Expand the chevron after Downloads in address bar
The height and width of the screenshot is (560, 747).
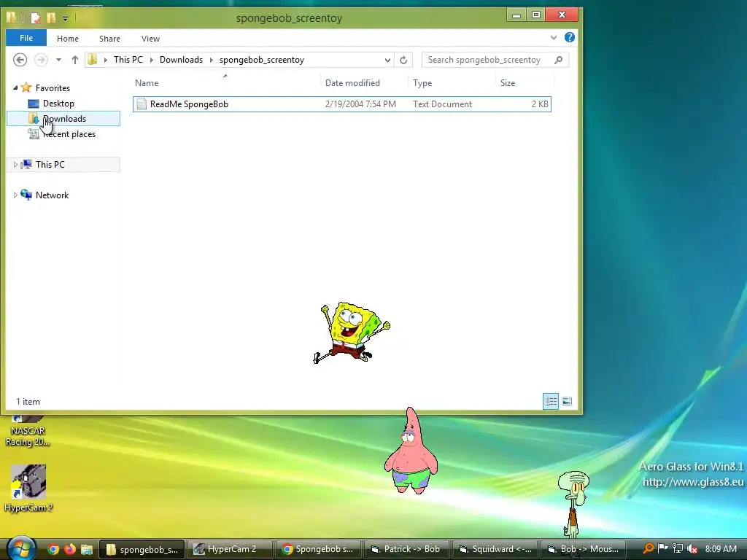(211, 60)
